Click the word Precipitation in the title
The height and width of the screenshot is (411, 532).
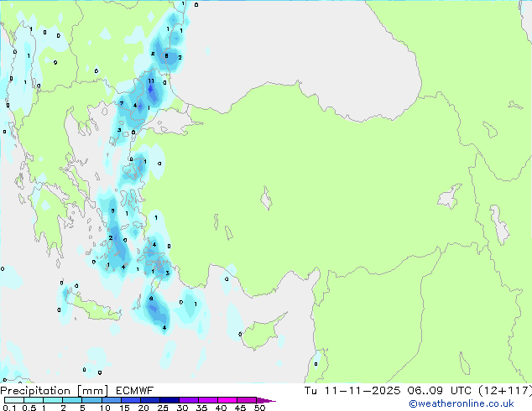(x=35, y=391)
